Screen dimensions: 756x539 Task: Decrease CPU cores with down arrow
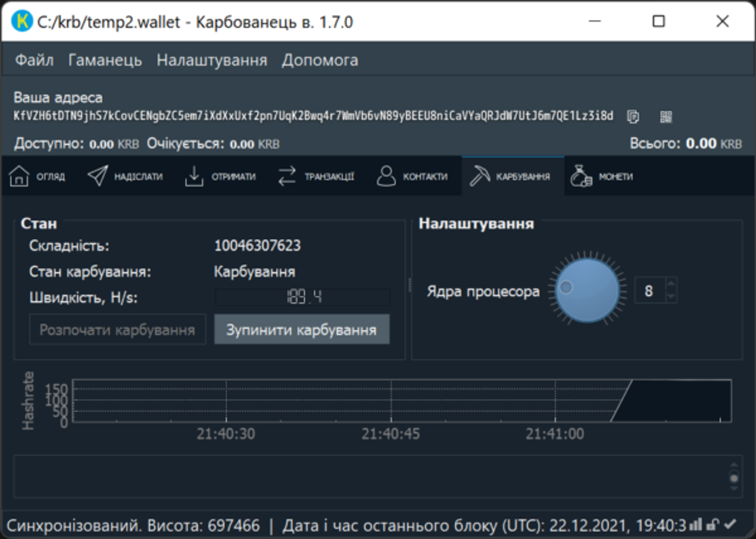671,297
